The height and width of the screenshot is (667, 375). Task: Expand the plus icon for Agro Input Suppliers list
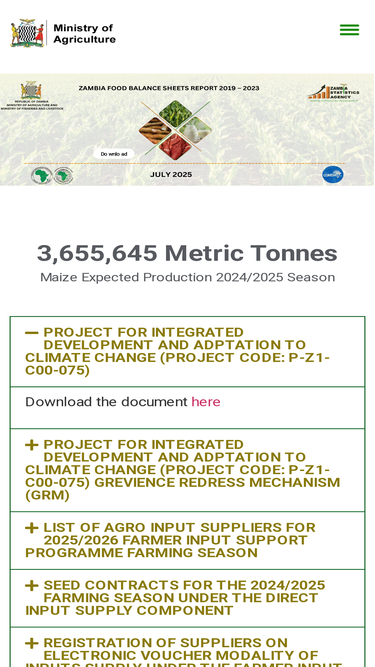tap(32, 528)
